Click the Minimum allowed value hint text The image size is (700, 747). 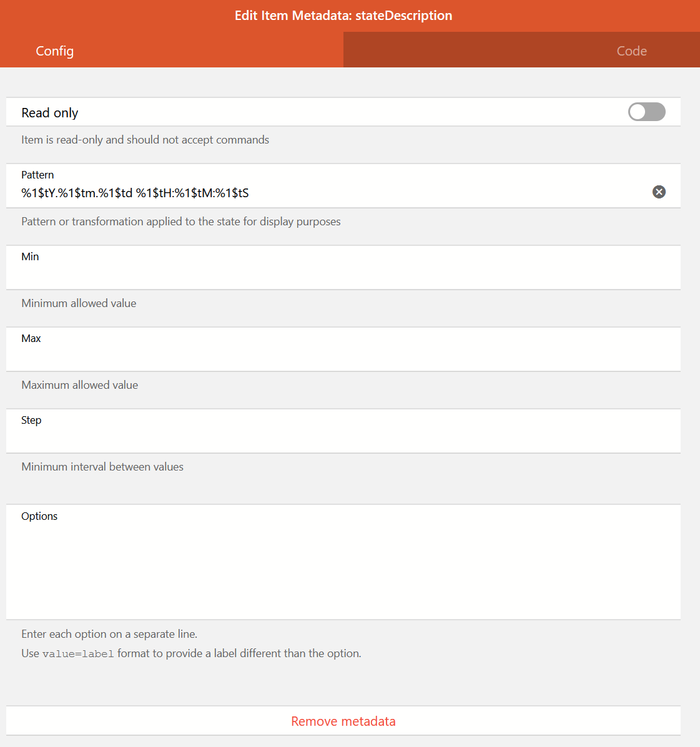pos(79,303)
